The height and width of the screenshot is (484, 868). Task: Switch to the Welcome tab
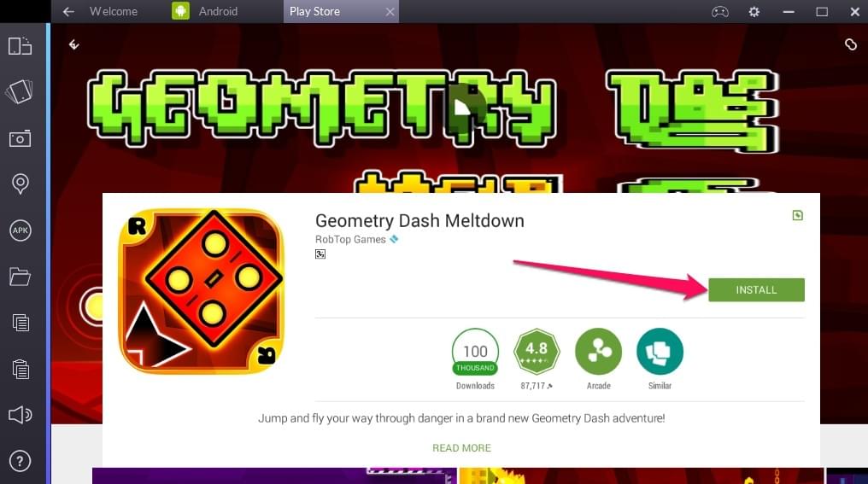(x=114, y=11)
